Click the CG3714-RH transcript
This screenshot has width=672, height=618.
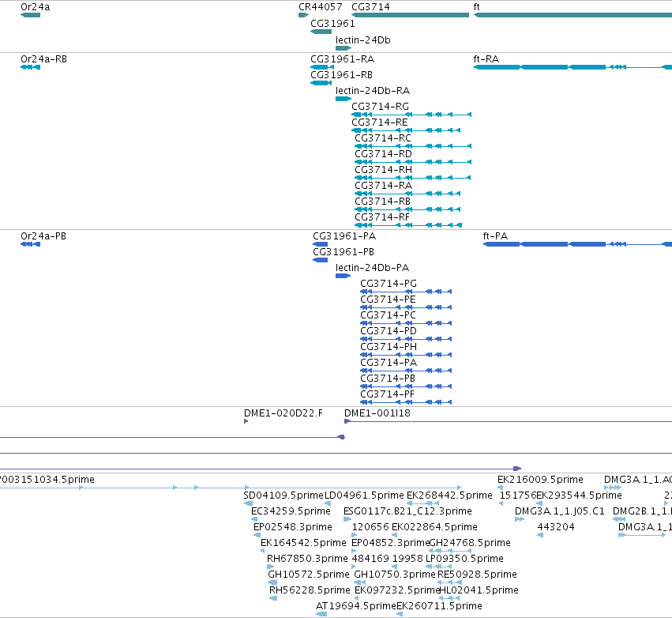(413, 178)
